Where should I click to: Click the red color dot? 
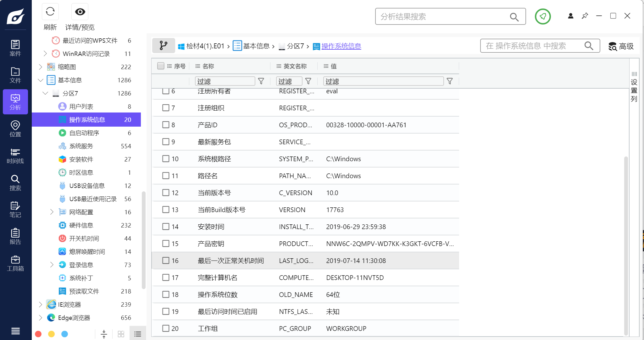(38, 334)
